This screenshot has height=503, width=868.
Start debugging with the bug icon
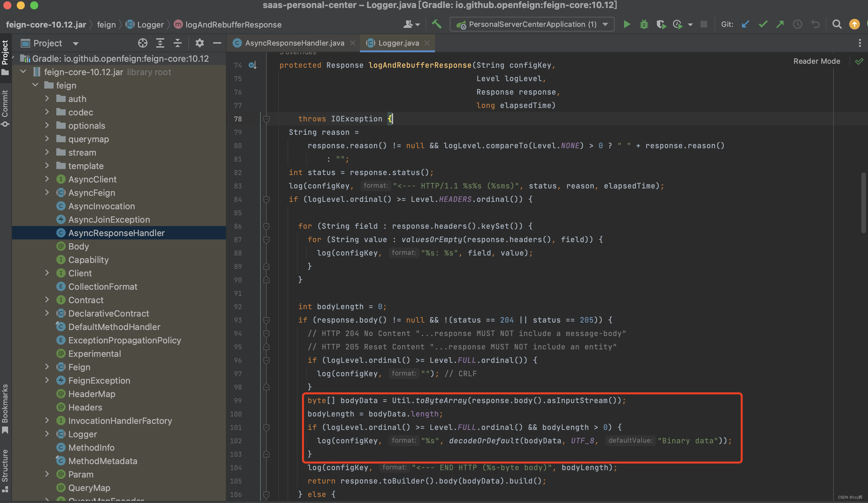pyautogui.click(x=644, y=24)
